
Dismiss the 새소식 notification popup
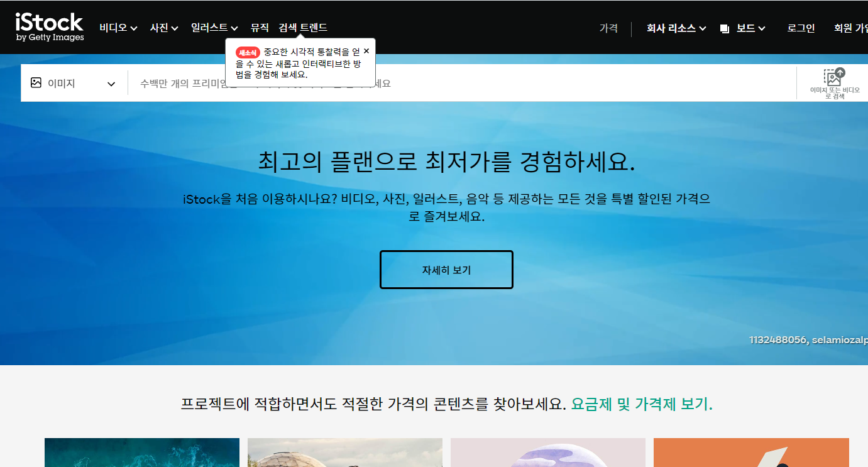tap(366, 51)
